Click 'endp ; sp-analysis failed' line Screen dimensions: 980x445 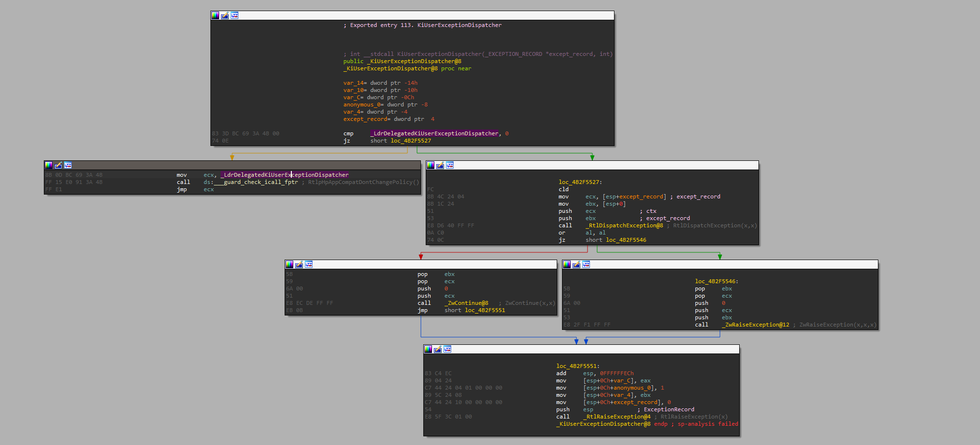(647, 424)
